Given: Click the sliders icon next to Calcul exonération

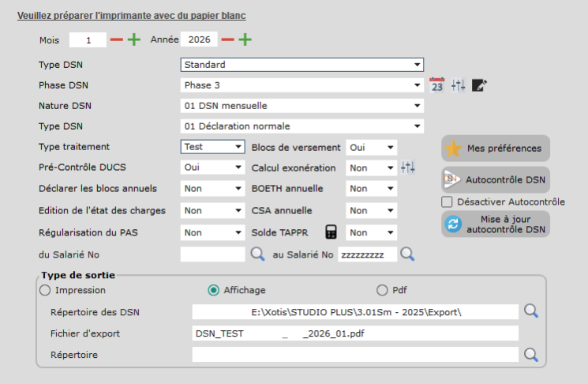Looking at the screenshot, I should [x=407, y=168].
